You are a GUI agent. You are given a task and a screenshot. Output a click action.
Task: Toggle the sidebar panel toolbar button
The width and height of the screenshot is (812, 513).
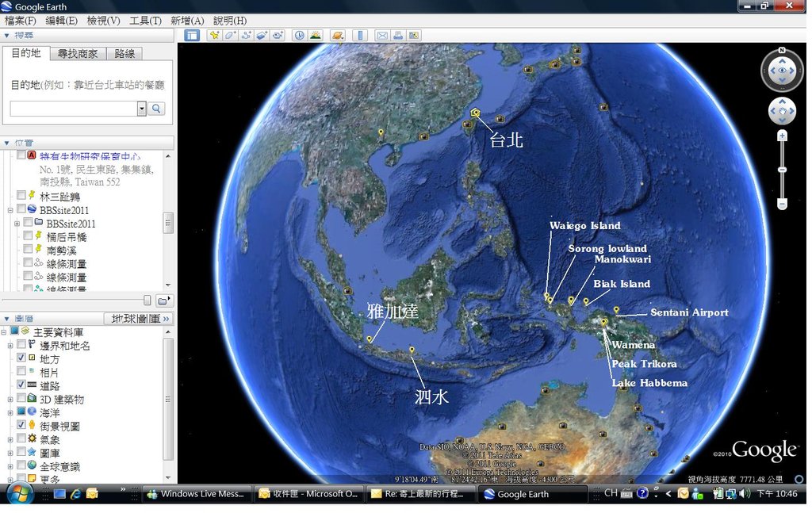pos(192,35)
